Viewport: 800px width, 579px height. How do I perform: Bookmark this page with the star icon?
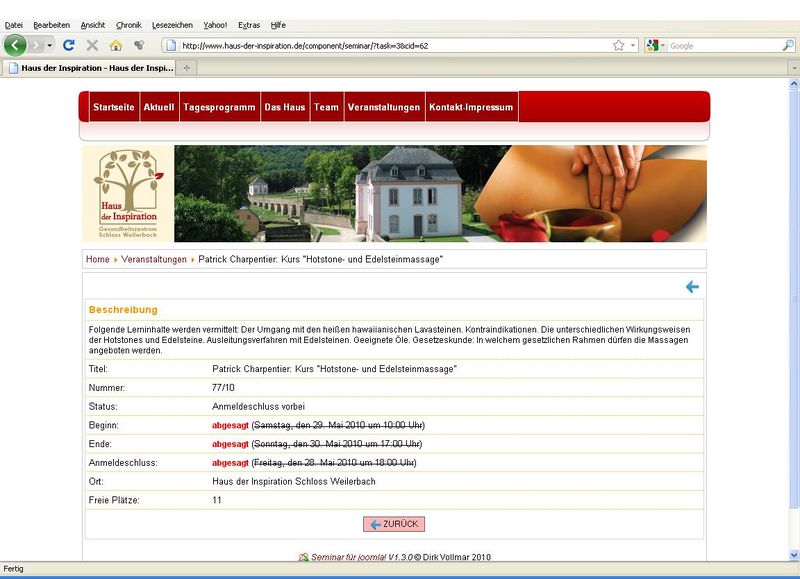tap(619, 45)
